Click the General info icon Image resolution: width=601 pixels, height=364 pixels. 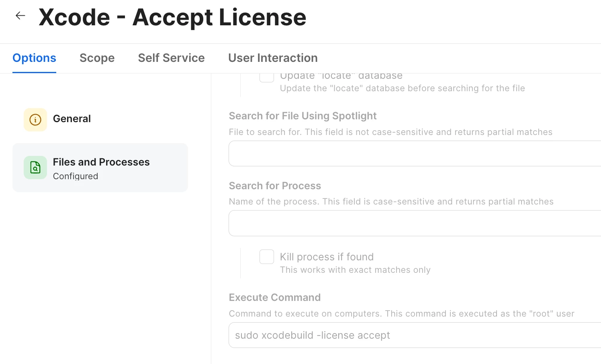pos(35,120)
